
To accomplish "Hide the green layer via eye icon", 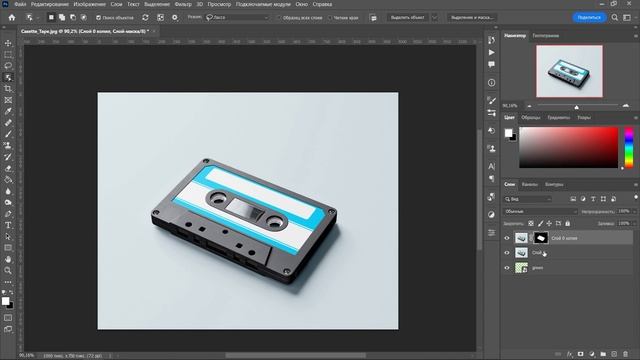I will [x=507, y=268].
